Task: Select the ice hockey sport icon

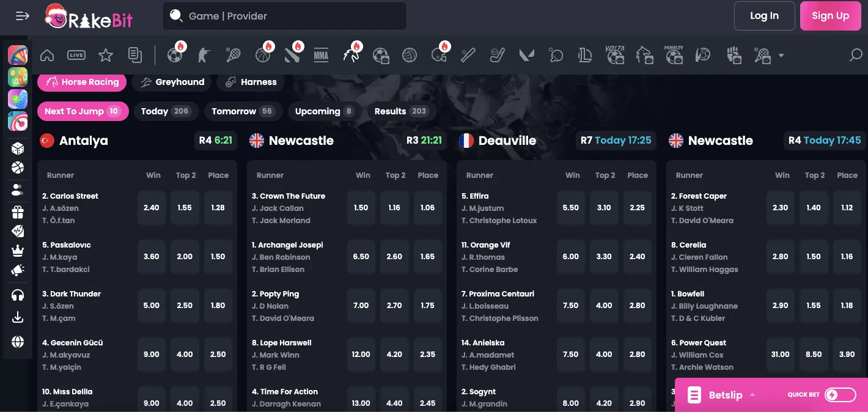Action: [x=498, y=56]
